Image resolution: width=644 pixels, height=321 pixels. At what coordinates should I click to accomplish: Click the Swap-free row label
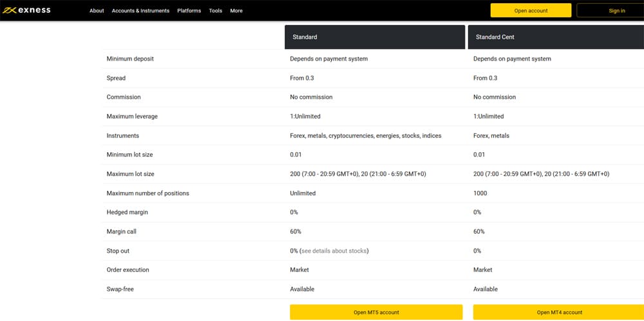coord(122,289)
